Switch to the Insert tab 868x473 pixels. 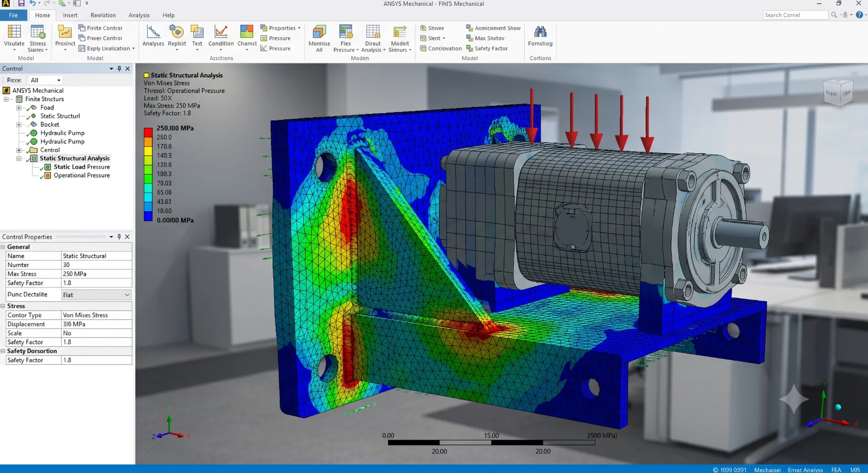click(70, 15)
